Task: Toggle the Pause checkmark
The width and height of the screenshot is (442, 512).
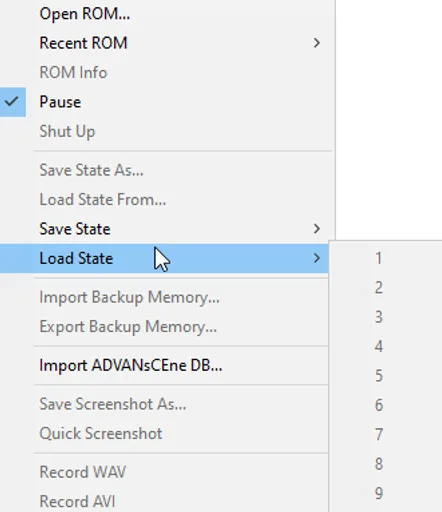Action: click(13, 102)
